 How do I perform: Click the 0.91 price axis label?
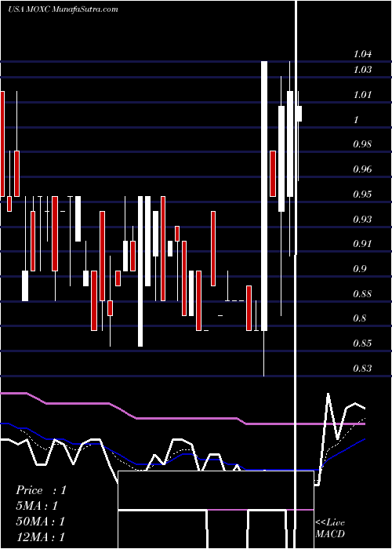coord(362,244)
